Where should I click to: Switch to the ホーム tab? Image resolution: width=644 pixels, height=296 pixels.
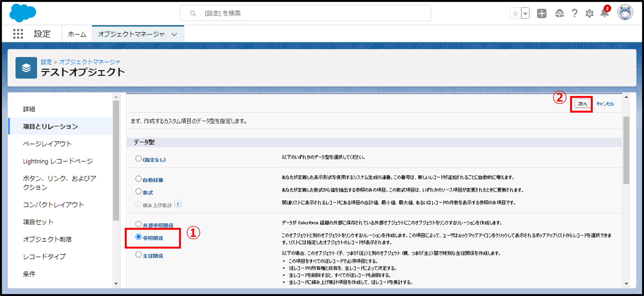coord(77,34)
